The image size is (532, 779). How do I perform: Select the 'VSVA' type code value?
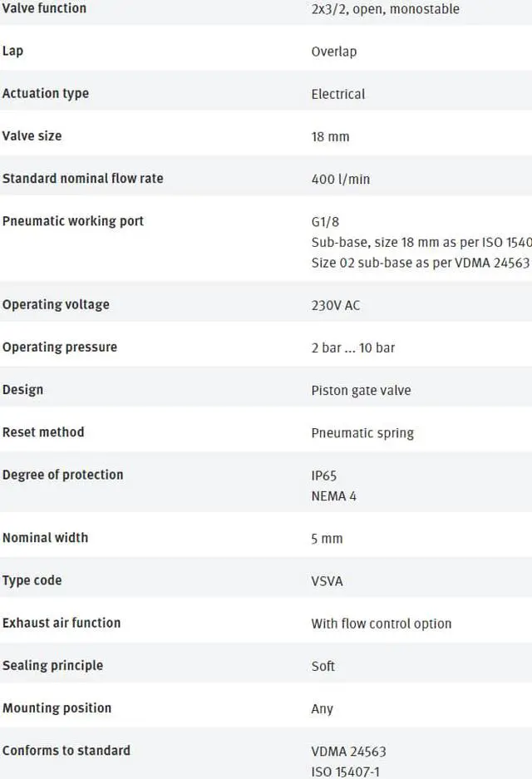point(327,581)
